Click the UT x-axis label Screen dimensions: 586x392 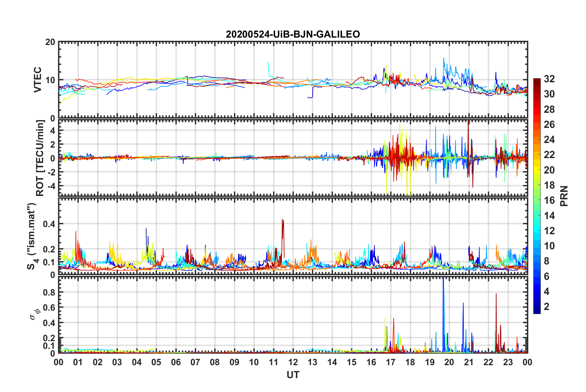click(293, 375)
